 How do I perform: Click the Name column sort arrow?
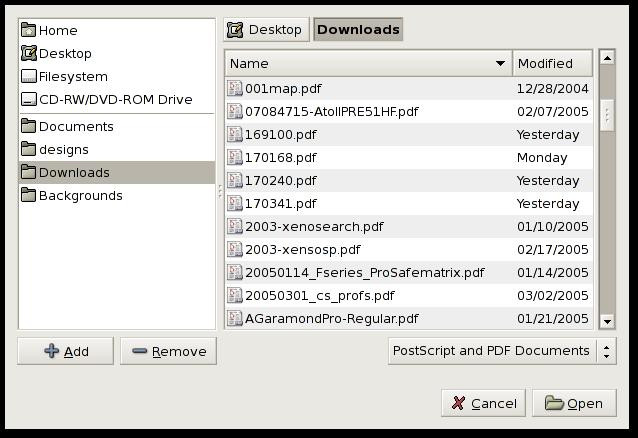point(500,64)
